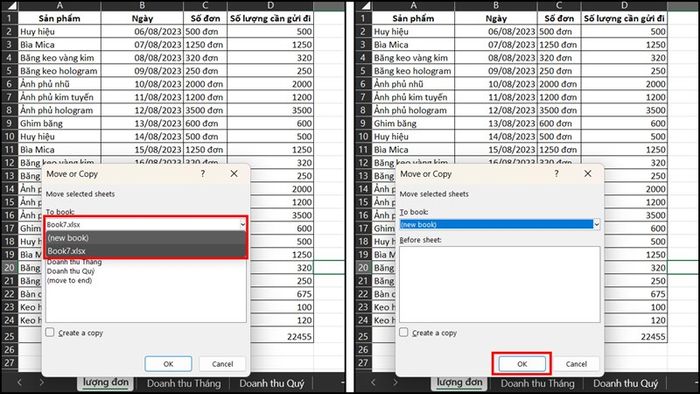Switch to lượng đơn sheet tab in right window
The image size is (700, 394).
coord(459,383)
